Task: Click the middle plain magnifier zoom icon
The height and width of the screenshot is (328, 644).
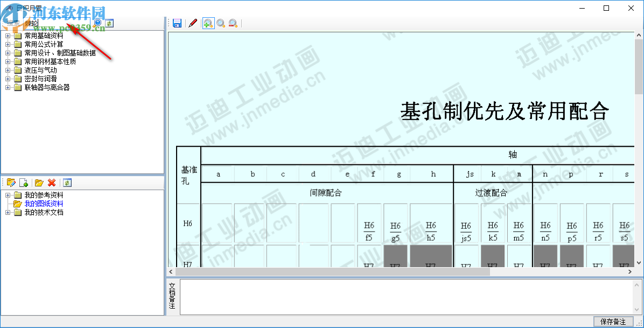Action: (x=220, y=23)
